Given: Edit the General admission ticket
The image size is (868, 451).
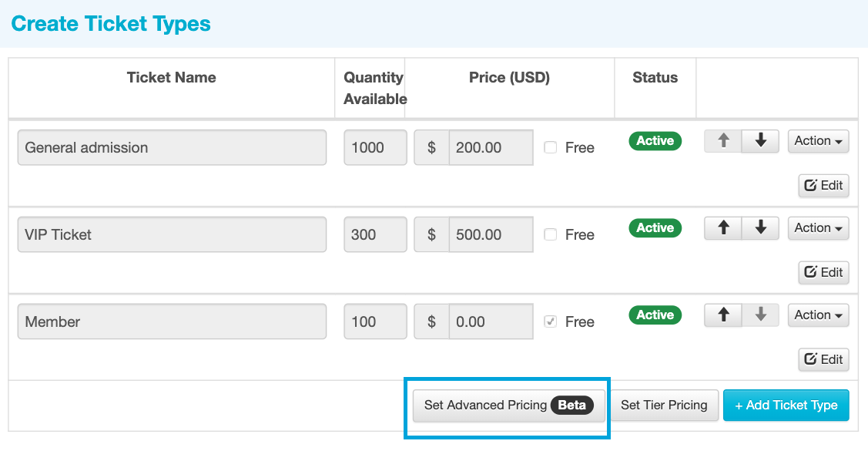Looking at the screenshot, I should [823, 186].
